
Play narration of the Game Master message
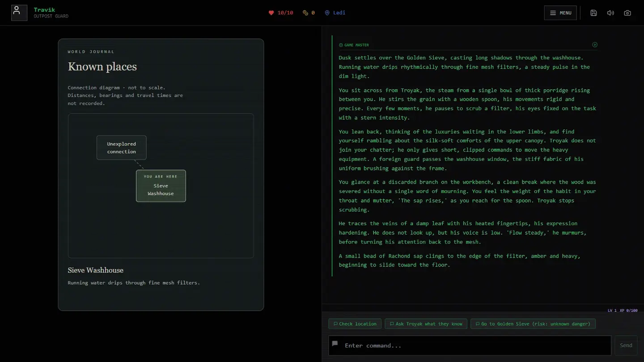[595, 45]
